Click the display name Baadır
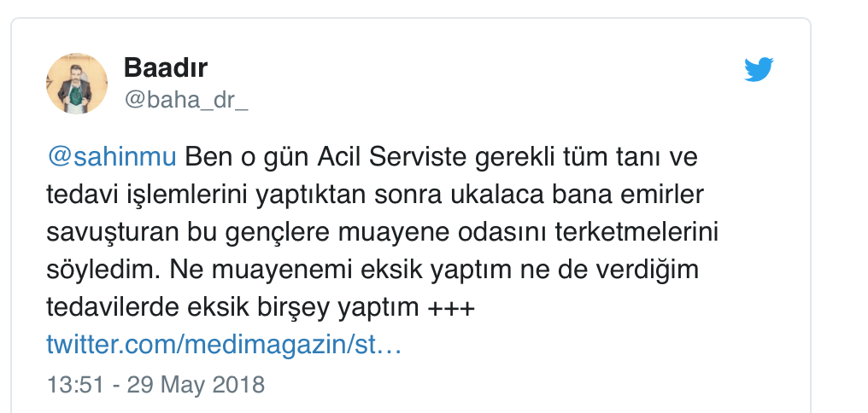Screen dimensions: 868x413 tap(166, 67)
